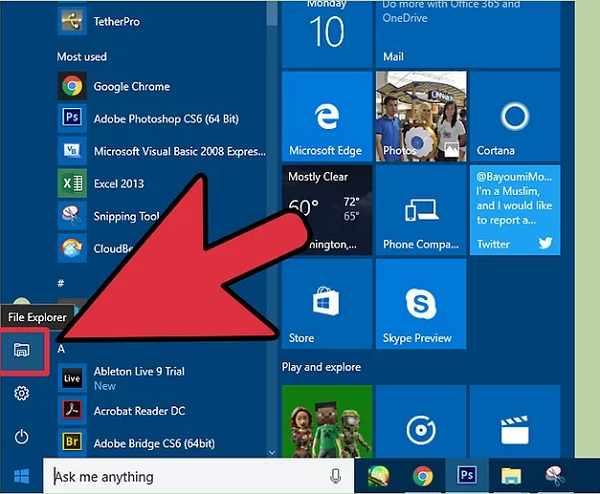Viewport: 600px width, 494px height.
Task: Click the Ask me anything search field
Action: (185, 476)
